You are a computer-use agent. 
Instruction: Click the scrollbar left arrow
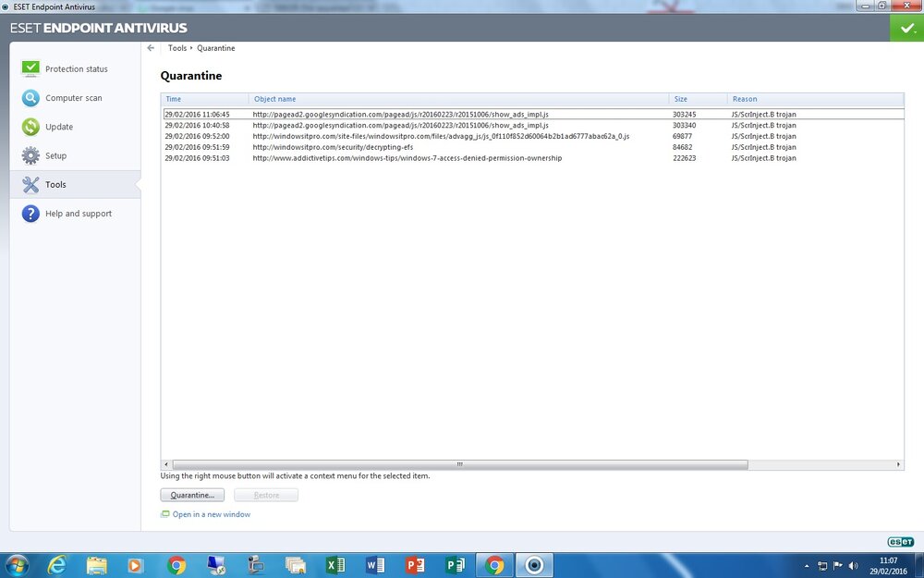166,465
